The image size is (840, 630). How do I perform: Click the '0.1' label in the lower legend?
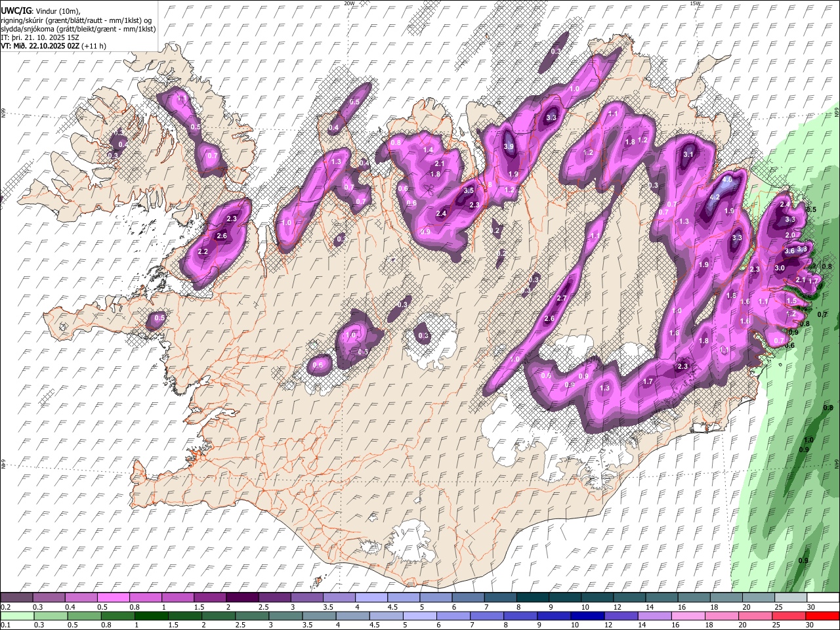(5, 625)
